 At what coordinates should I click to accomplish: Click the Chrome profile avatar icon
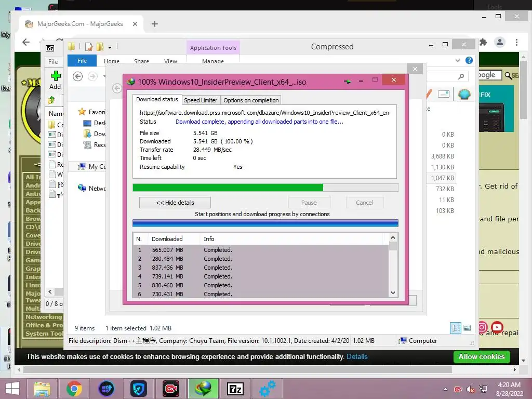pyautogui.click(x=500, y=43)
